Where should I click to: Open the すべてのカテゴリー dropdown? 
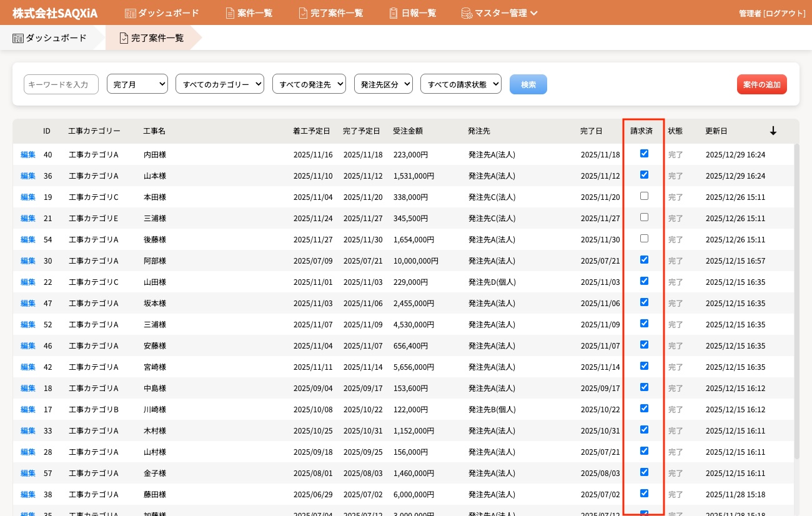[220, 84]
